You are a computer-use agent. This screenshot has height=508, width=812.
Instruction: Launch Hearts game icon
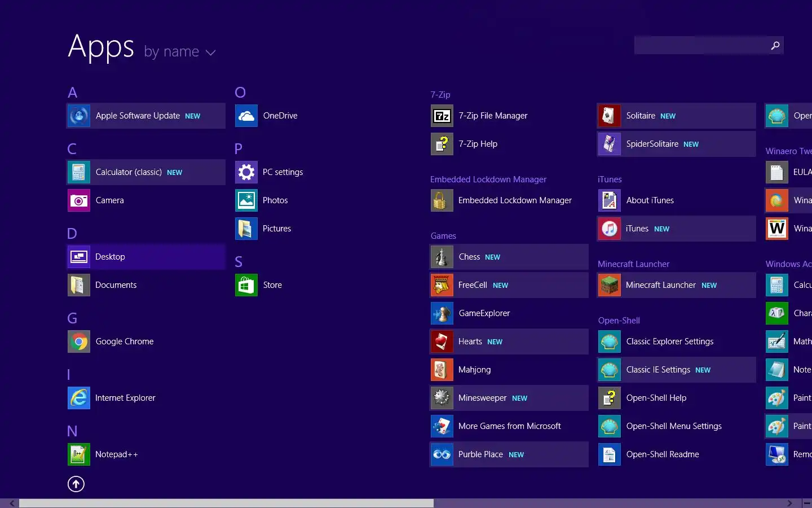tap(442, 341)
